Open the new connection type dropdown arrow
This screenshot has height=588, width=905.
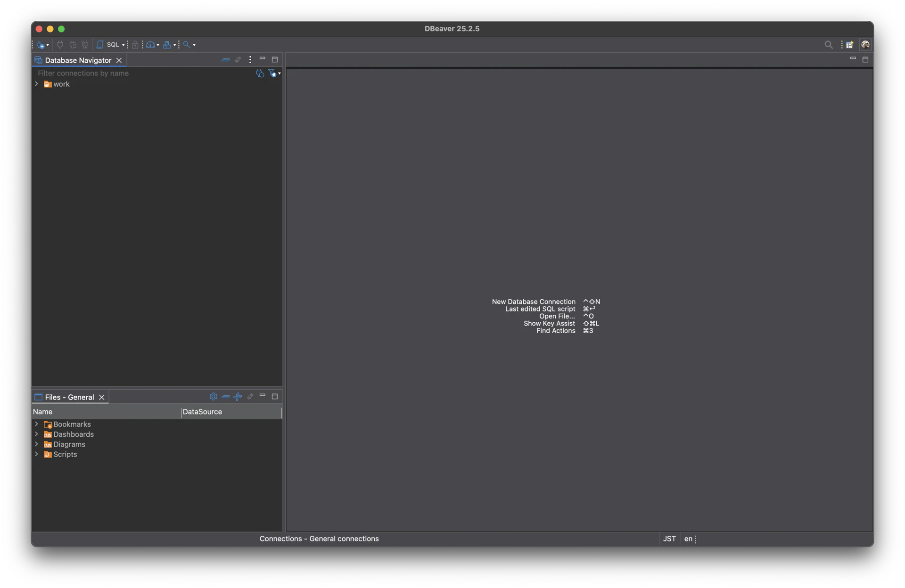(x=48, y=45)
